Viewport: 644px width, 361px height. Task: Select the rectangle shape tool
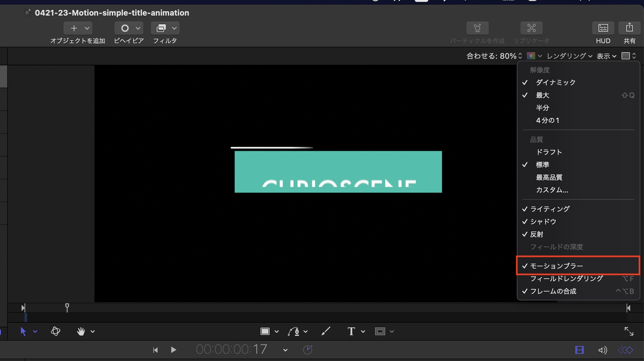coord(265,331)
